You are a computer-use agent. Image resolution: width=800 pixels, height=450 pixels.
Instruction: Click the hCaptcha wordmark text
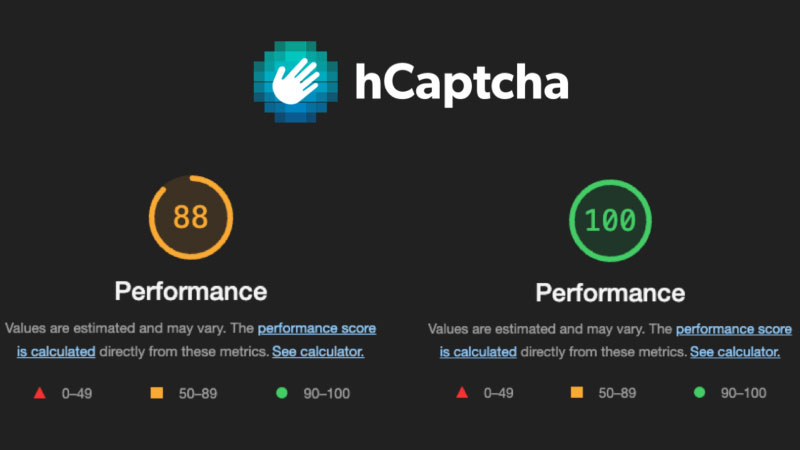point(462,84)
